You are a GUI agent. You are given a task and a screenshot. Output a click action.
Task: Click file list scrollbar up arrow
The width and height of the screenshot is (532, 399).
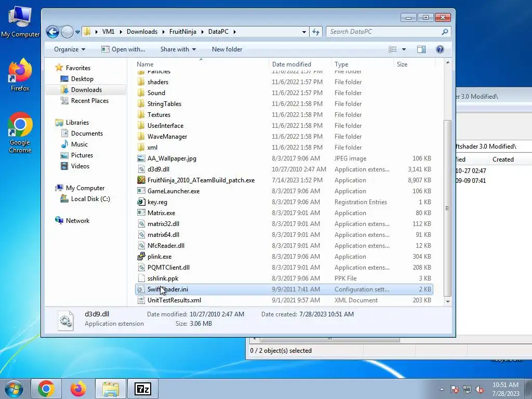(448, 62)
